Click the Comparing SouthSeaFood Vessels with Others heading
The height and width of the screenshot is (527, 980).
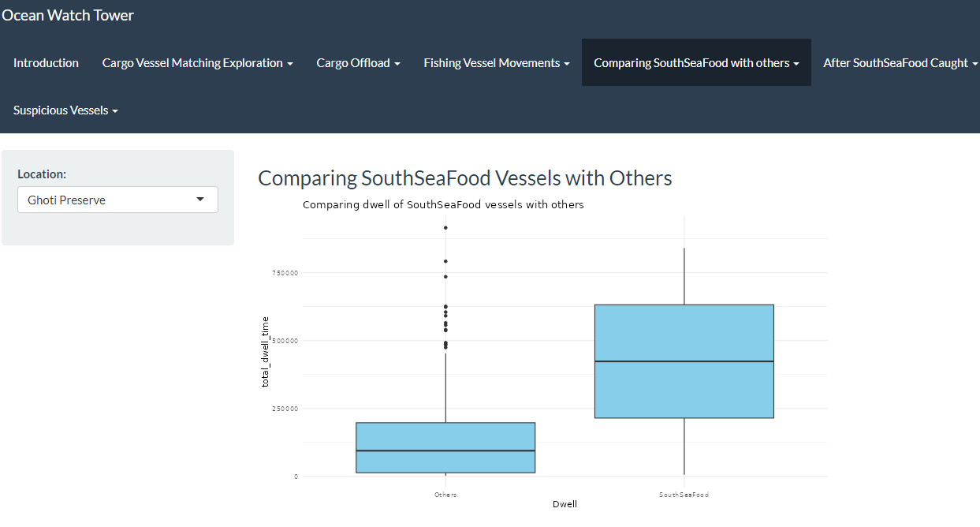coord(464,178)
